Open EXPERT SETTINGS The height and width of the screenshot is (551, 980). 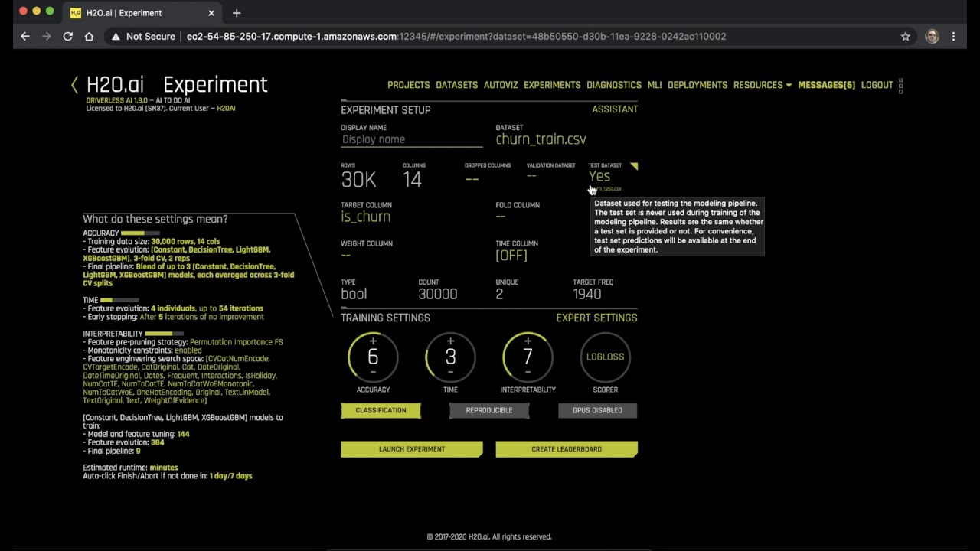point(596,318)
